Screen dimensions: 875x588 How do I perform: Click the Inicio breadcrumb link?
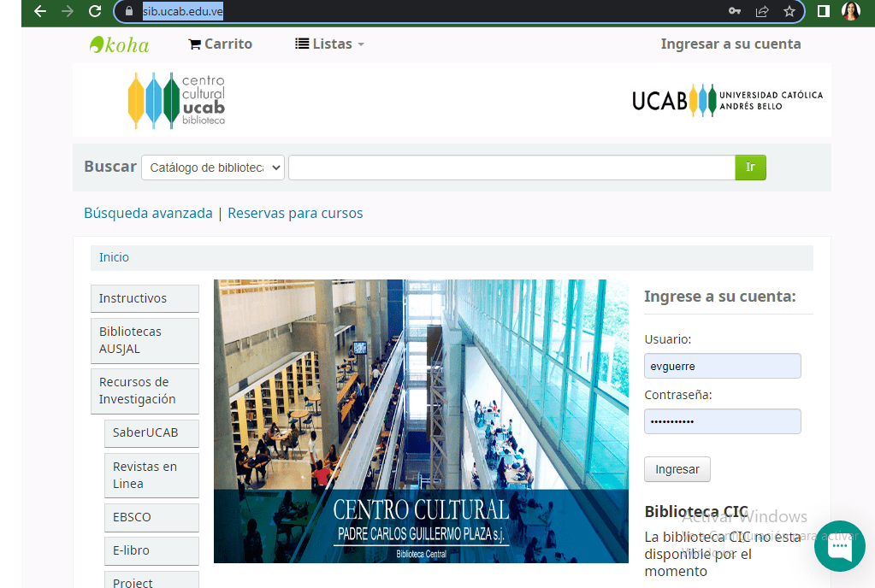coord(114,257)
